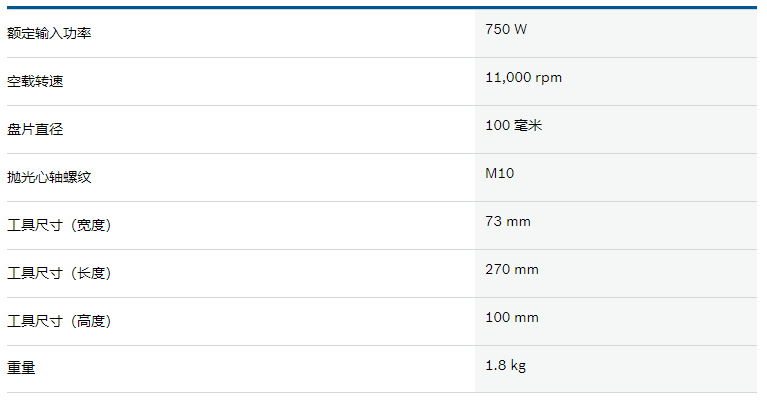Click the blue top border line
This screenshot has height=405, width=767.
(x=382, y=7)
